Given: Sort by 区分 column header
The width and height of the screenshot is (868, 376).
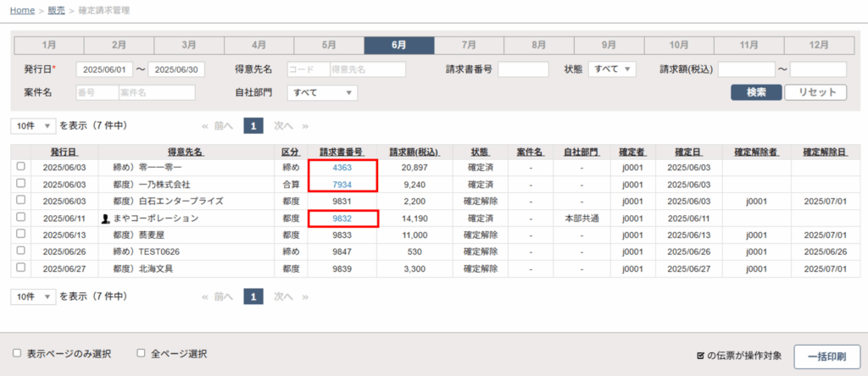Looking at the screenshot, I should coord(291,152).
